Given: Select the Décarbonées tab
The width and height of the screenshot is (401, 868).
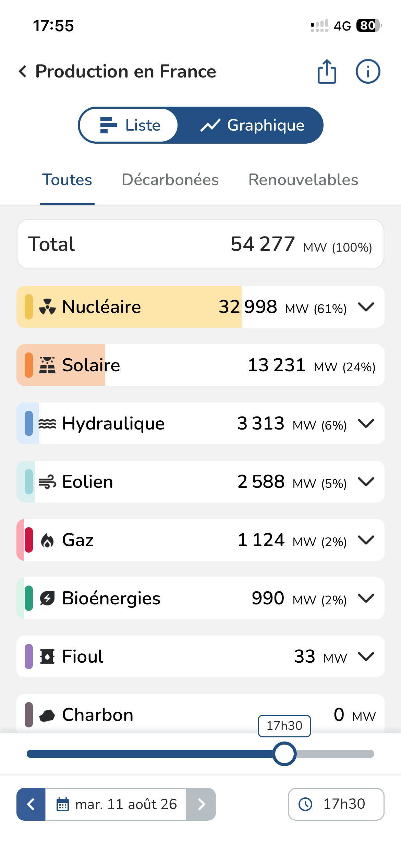Looking at the screenshot, I should (170, 180).
